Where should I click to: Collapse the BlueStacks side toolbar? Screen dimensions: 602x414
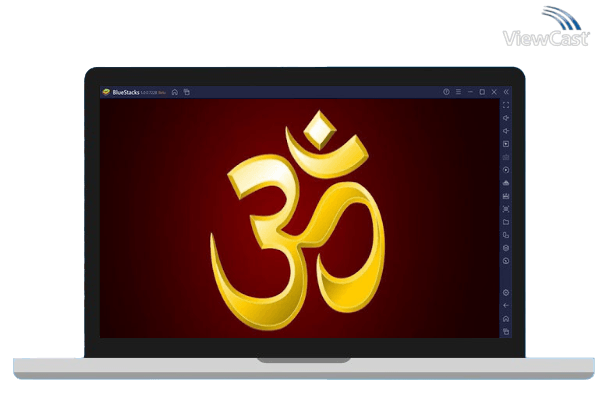506,92
